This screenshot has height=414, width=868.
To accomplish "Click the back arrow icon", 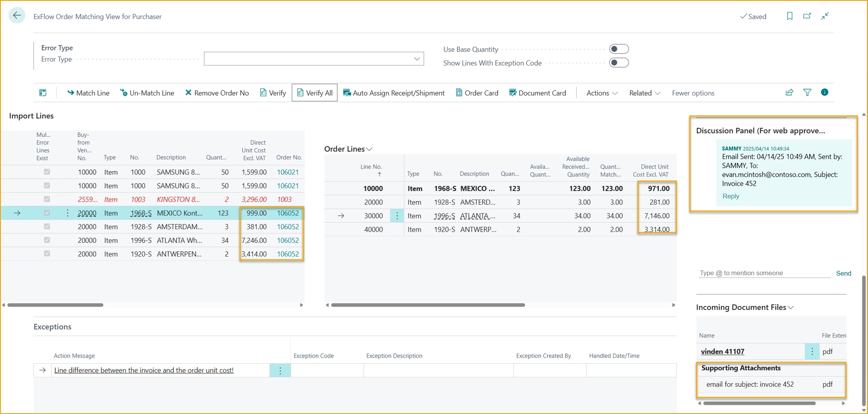I will (x=17, y=16).
